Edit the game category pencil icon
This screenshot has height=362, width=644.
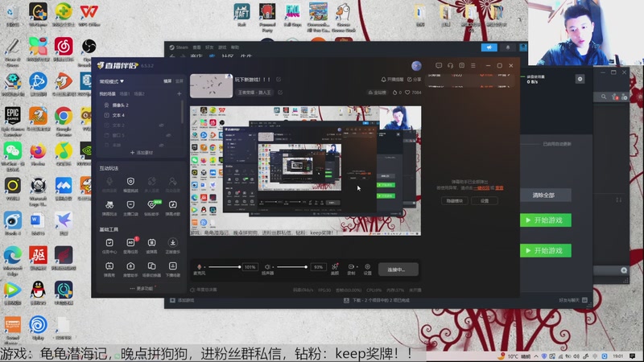pos(280,93)
